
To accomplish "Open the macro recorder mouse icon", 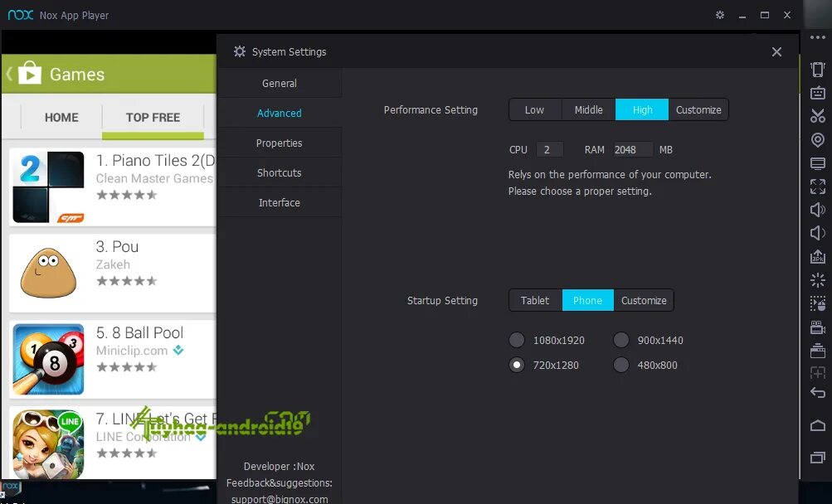I will click(x=818, y=303).
